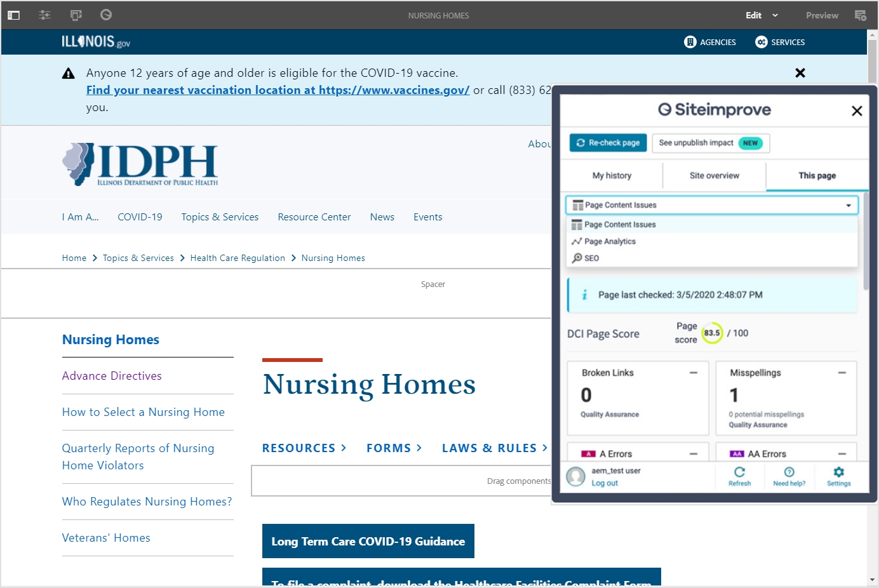Screen dimensions: 879x588
Task: Choose Page Analytics option
Action: click(712, 241)
